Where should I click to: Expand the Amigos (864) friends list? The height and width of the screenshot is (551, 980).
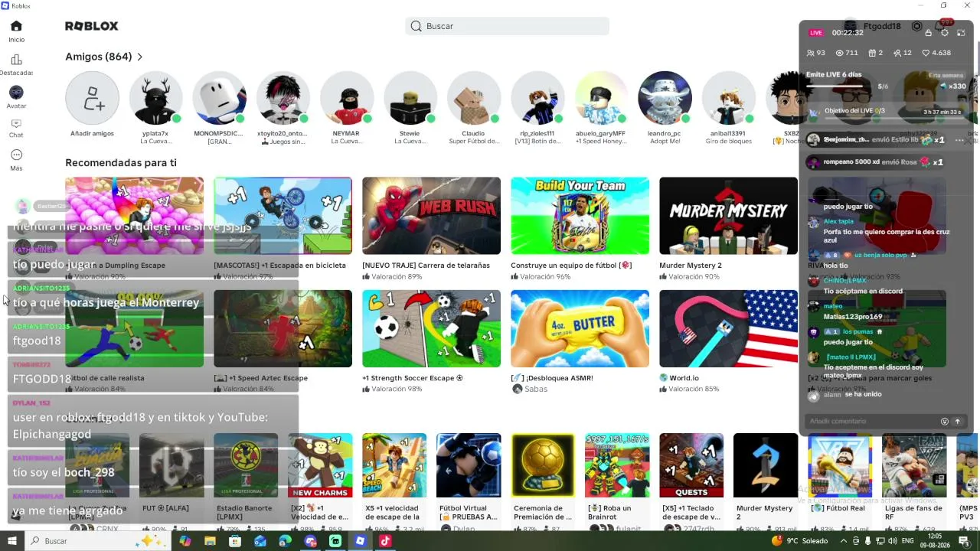(x=104, y=57)
